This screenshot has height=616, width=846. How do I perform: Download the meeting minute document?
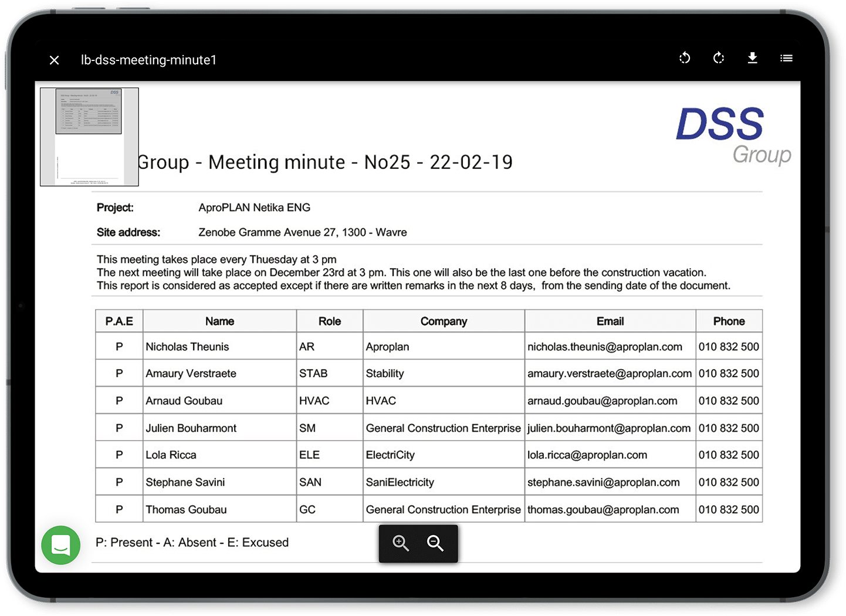[752, 58]
